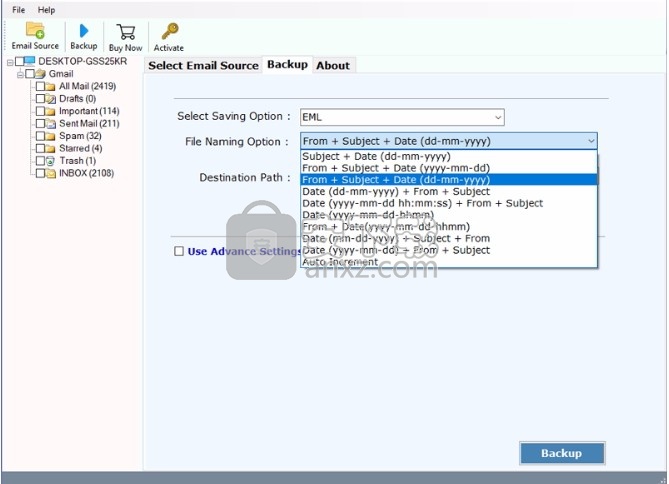This screenshot has height=484, width=669.
Task: Select Subject + Date (dd-mm-yyyy) option
Action: pyautogui.click(x=376, y=156)
